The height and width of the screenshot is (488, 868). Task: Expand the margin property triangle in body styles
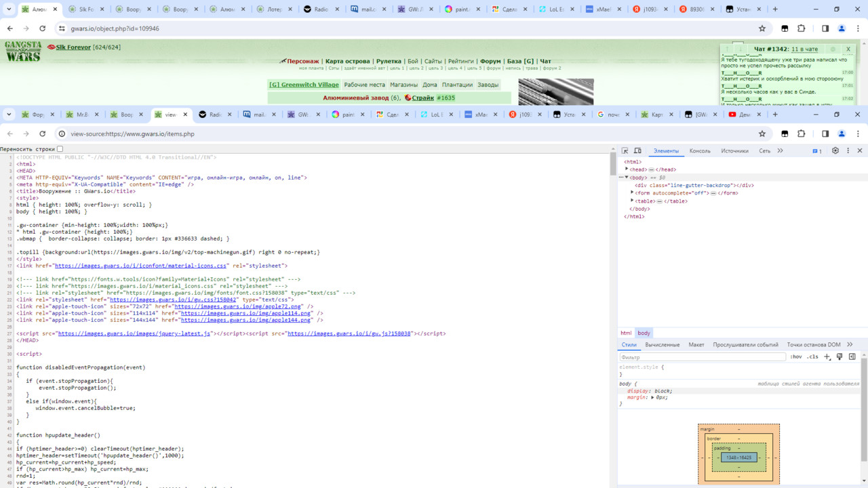(652, 397)
